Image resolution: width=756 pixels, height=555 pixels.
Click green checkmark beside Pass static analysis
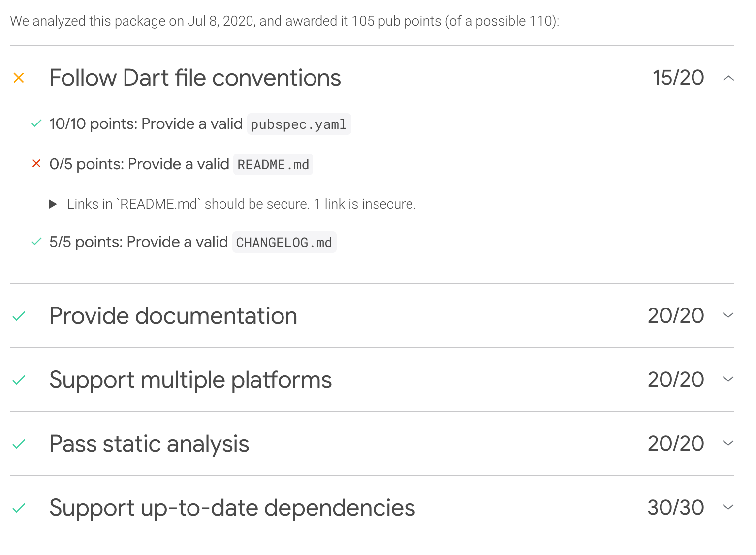coord(19,444)
